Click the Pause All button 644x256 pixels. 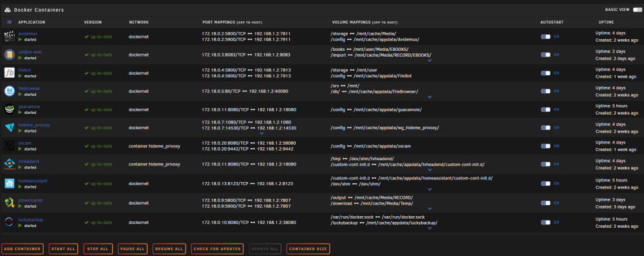(132, 249)
